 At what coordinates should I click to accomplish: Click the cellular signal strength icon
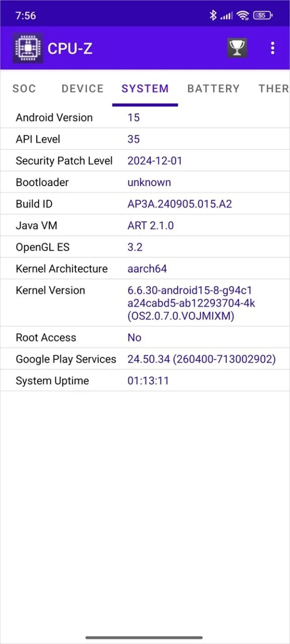(227, 15)
